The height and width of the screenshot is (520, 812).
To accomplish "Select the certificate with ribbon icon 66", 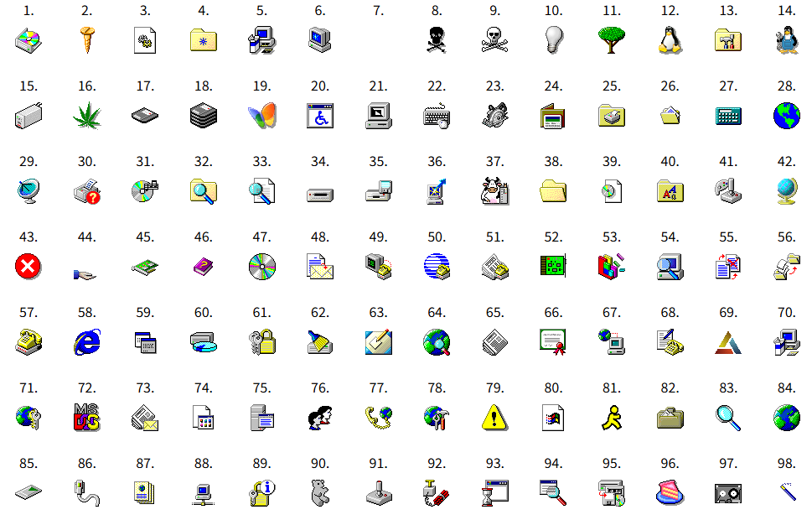I will pyautogui.click(x=554, y=342).
